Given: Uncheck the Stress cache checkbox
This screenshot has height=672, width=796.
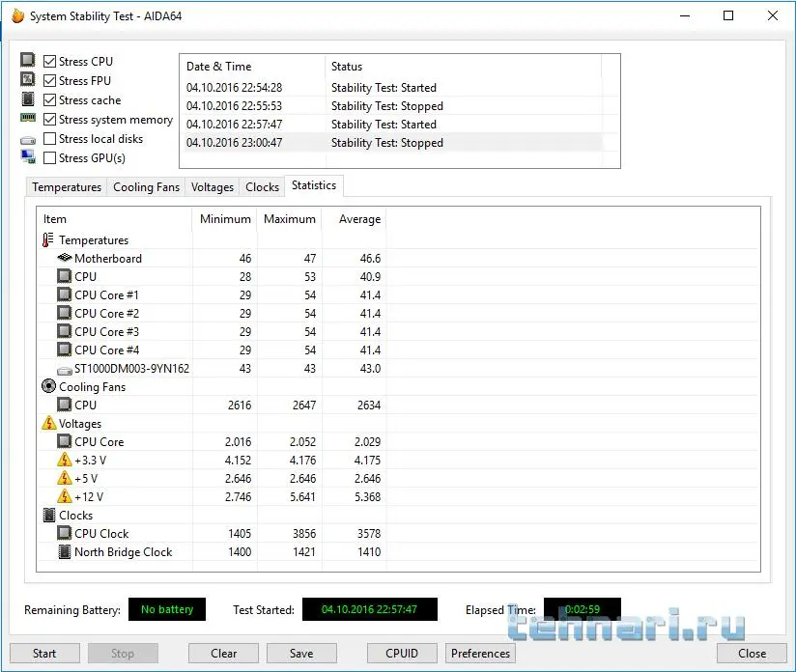Looking at the screenshot, I should (x=50, y=100).
